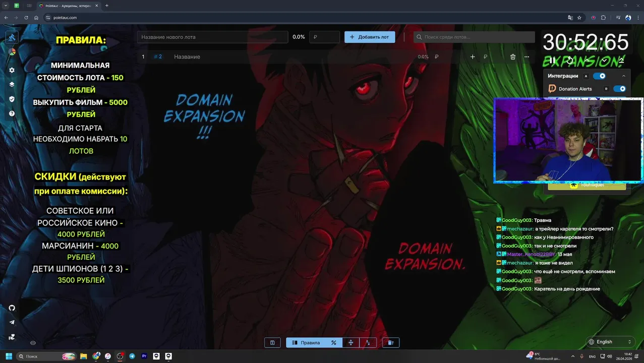The width and height of the screenshot is (644, 363).
Task: Click the save icon in bottom toolbar
Action: tap(272, 343)
